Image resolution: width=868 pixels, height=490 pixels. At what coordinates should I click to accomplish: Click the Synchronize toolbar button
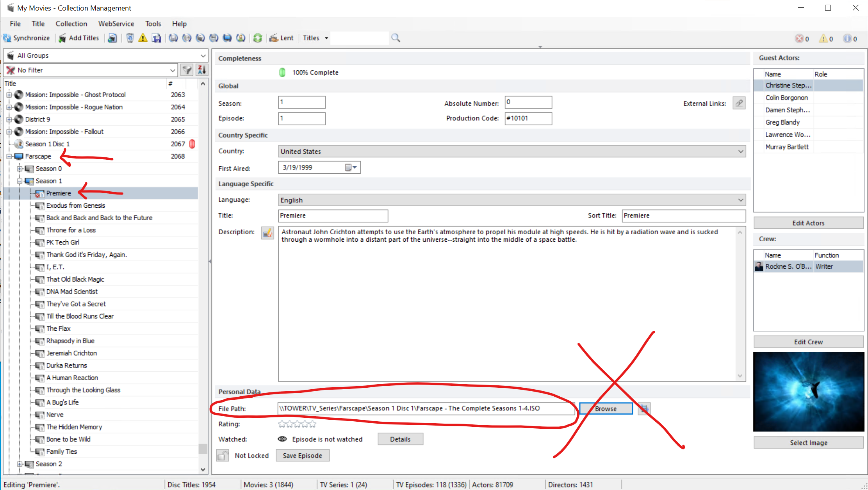[x=27, y=38]
